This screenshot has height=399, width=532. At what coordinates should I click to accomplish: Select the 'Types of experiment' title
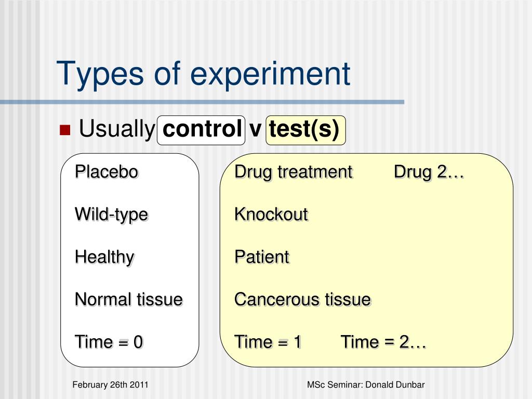203,74
